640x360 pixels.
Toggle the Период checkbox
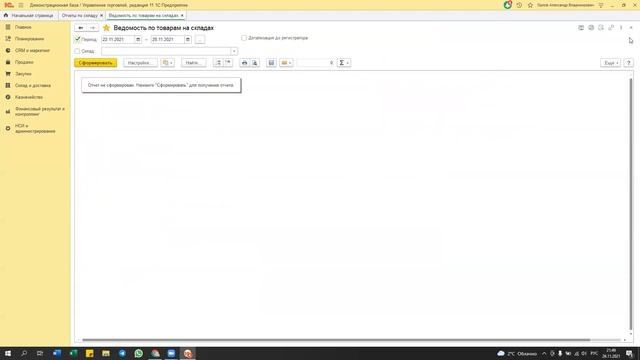(x=78, y=39)
